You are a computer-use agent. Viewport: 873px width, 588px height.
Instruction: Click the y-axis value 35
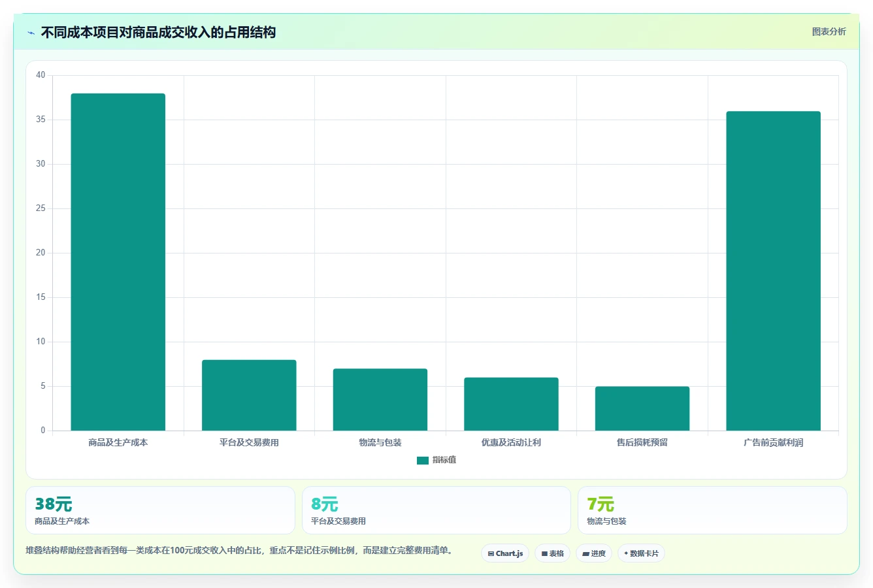(41, 120)
